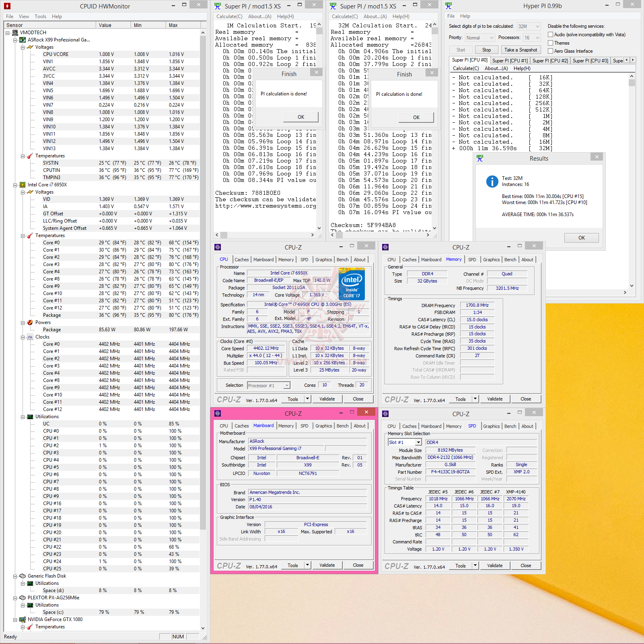Click Close in CPU-Z Memory window
644x644 pixels.
[526, 399]
